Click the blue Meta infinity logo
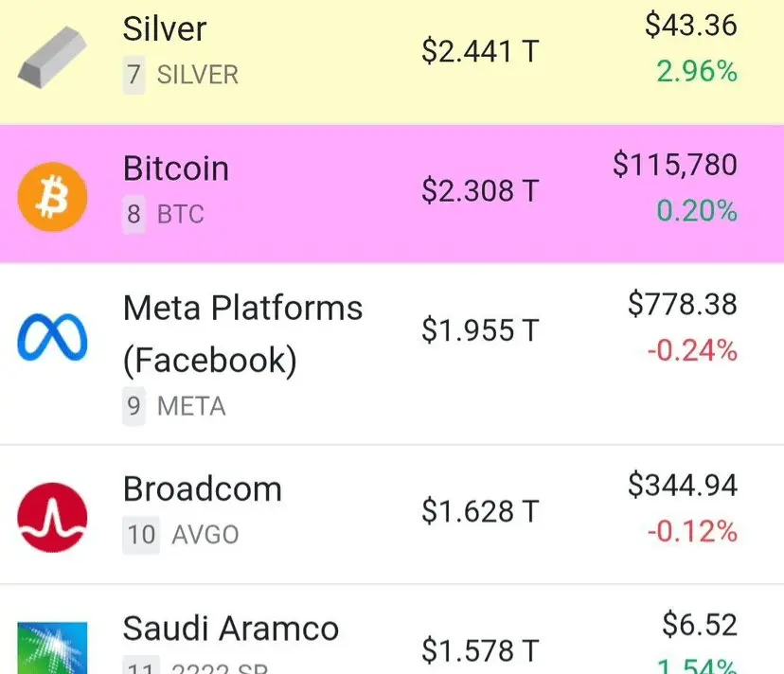Screen dimensions: 784x674 (52, 337)
